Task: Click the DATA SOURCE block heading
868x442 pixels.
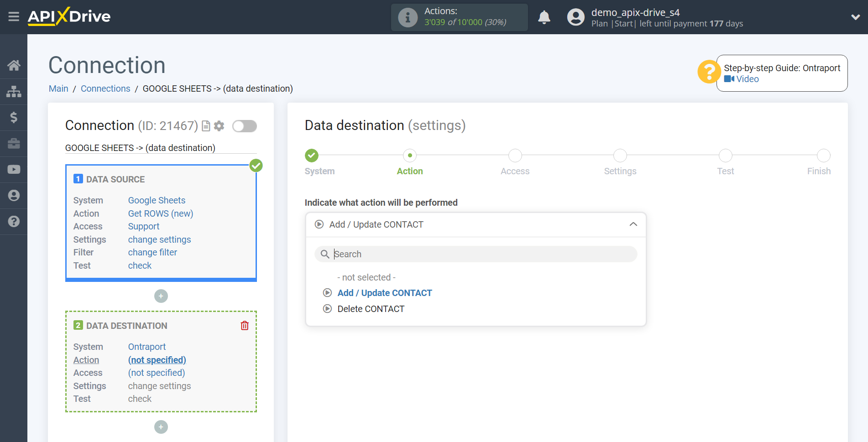Action: [115, 179]
